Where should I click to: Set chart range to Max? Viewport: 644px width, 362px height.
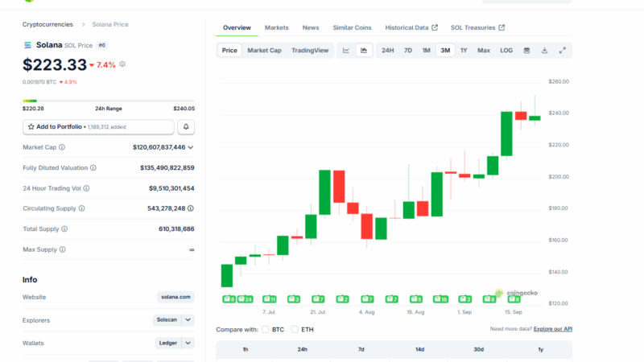point(484,51)
